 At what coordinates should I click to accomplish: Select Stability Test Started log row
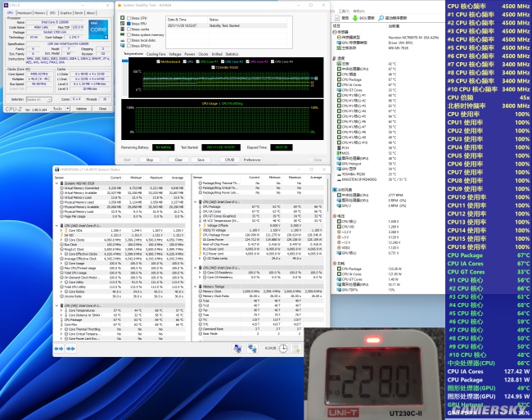[x=227, y=25]
